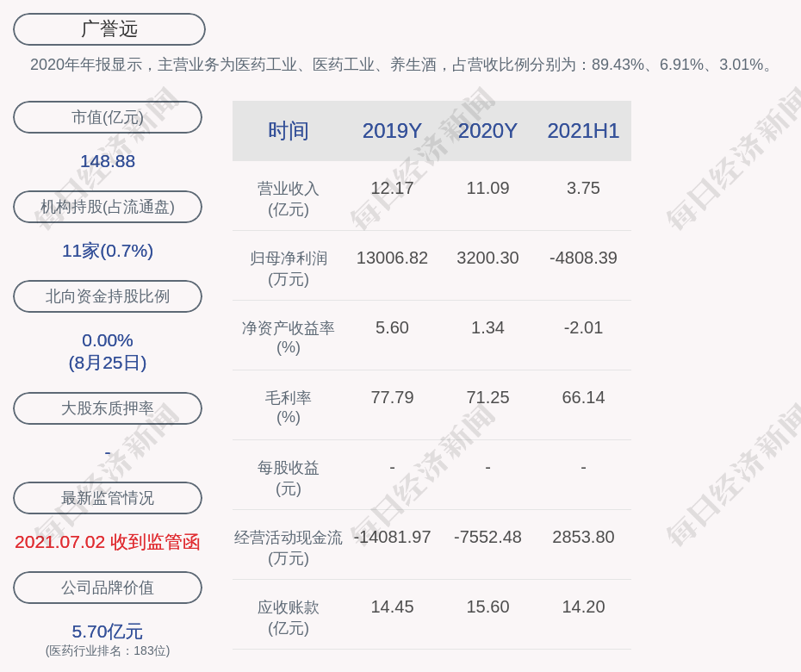Click the 2020年年报显示 business summary sentence
This screenshot has width=801, height=672.
[403, 65]
